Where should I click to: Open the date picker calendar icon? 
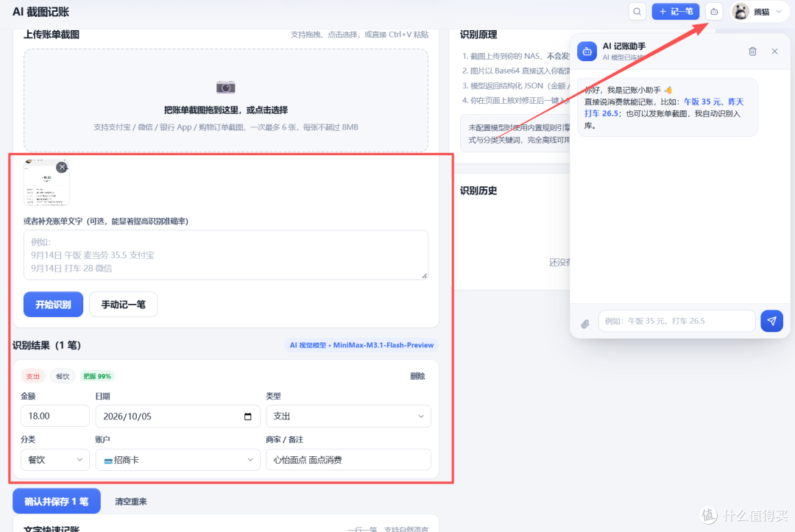point(247,416)
